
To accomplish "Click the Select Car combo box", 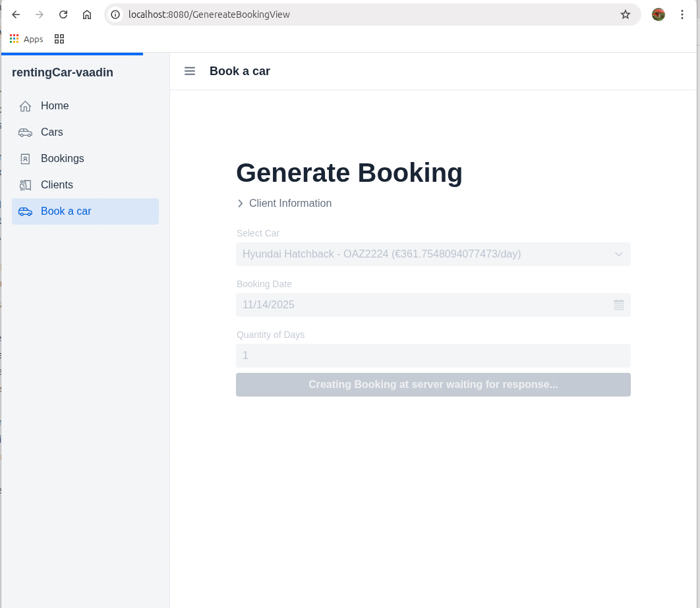I will click(422, 254).
